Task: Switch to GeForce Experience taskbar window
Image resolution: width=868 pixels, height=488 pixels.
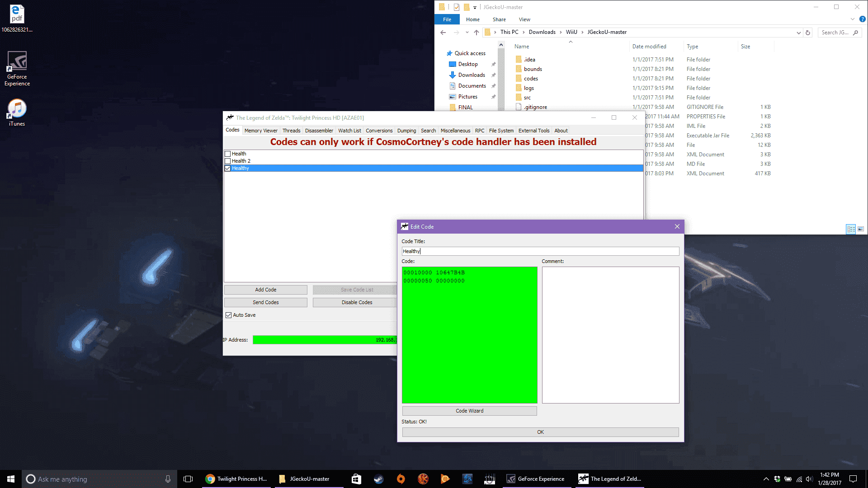Action: pyautogui.click(x=536, y=479)
